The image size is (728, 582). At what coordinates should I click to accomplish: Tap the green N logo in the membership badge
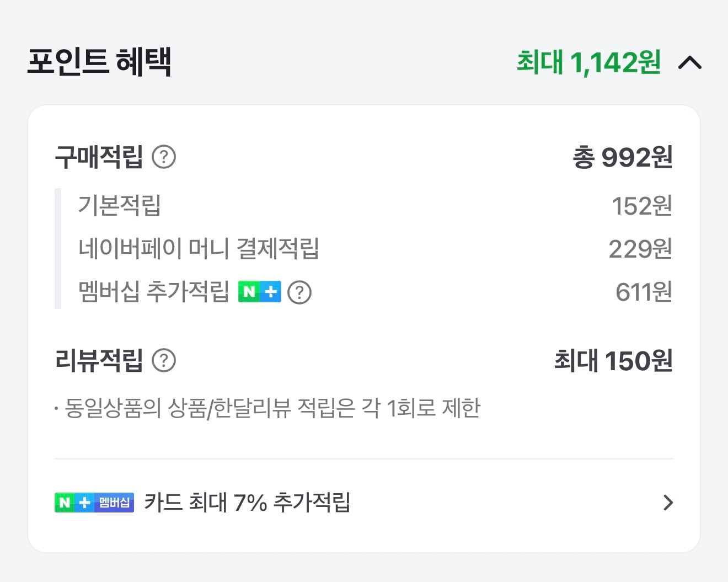[65, 502]
